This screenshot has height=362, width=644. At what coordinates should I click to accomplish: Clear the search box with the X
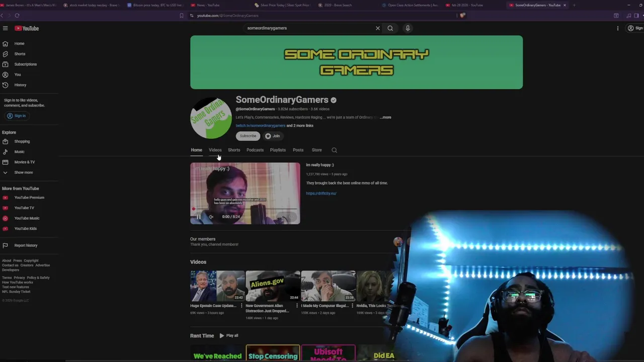(x=378, y=28)
